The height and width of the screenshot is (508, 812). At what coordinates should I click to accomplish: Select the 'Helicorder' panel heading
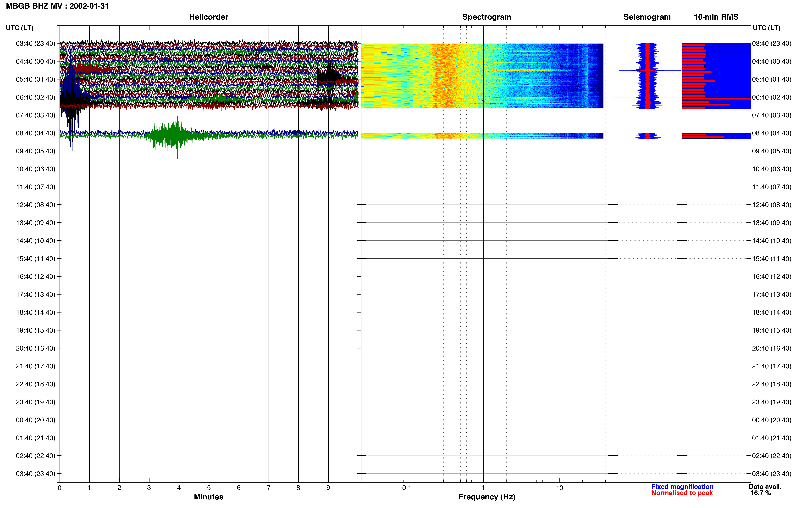pyautogui.click(x=209, y=17)
